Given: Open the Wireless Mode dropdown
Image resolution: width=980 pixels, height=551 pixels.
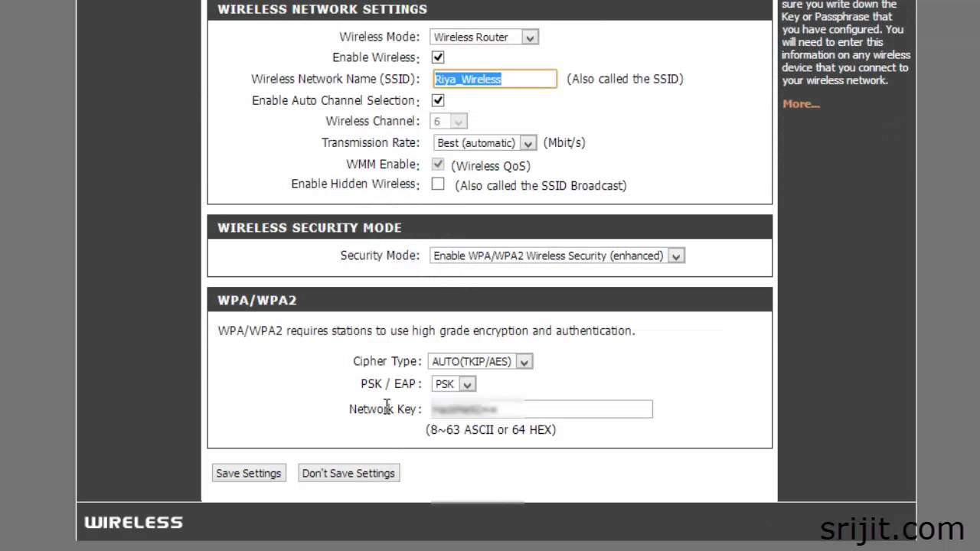Looking at the screenshot, I should pos(485,37).
